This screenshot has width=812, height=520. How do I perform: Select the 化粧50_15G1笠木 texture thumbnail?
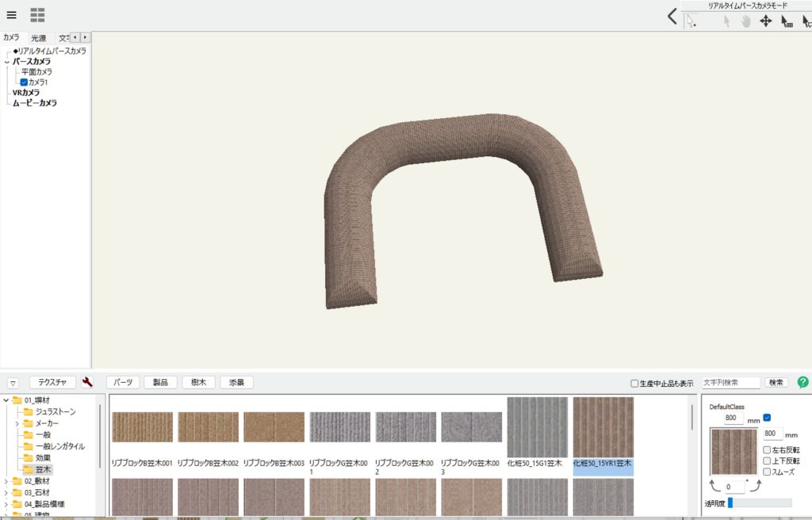click(537, 428)
